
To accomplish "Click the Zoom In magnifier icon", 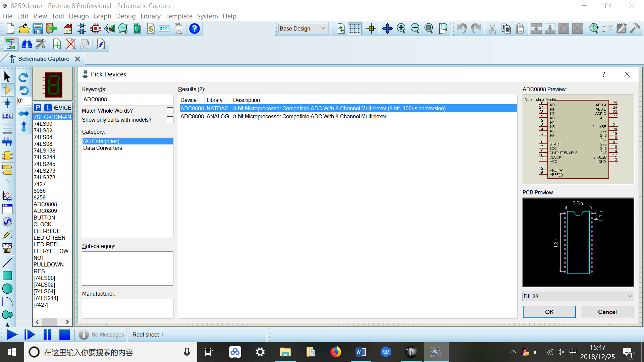I will (401, 29).
